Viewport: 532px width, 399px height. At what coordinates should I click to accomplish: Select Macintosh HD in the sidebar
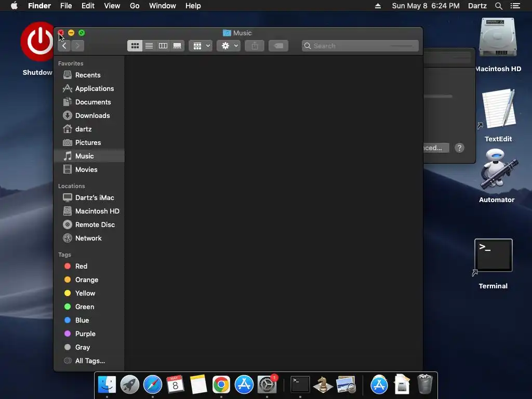pos(89,211)
